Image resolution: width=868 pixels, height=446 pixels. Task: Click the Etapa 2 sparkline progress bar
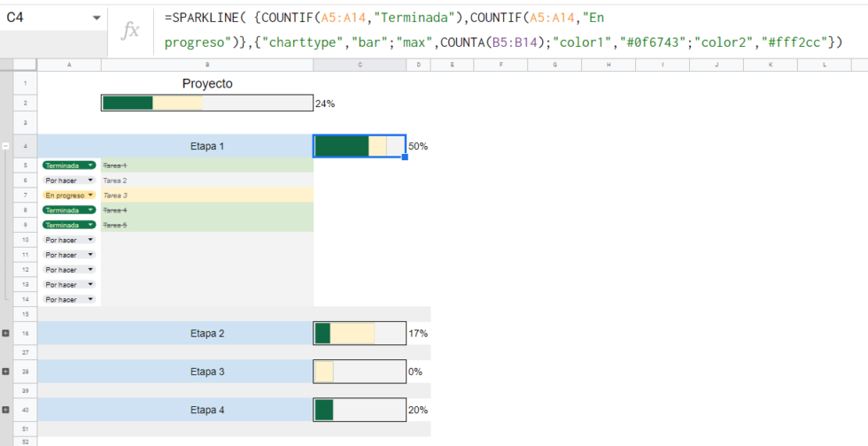click(x=360, y=334)
